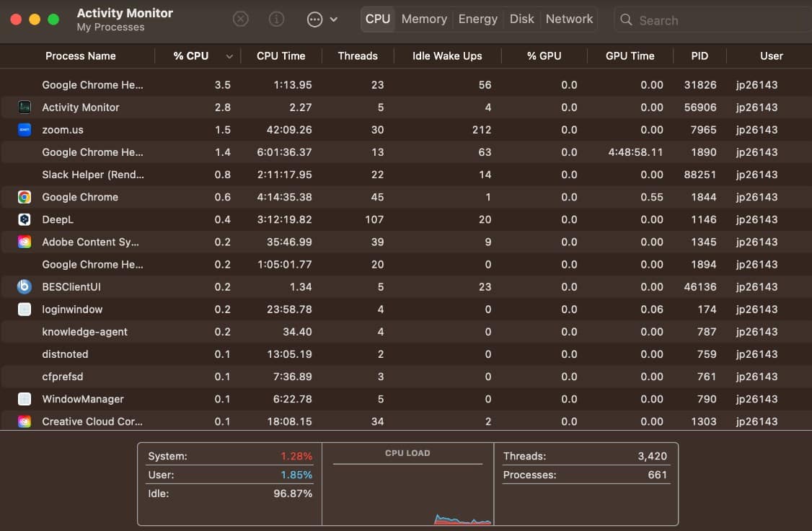This screenshot has height=531, width=812.
Task: Click the Threads value 107
Action: (374, 219)
